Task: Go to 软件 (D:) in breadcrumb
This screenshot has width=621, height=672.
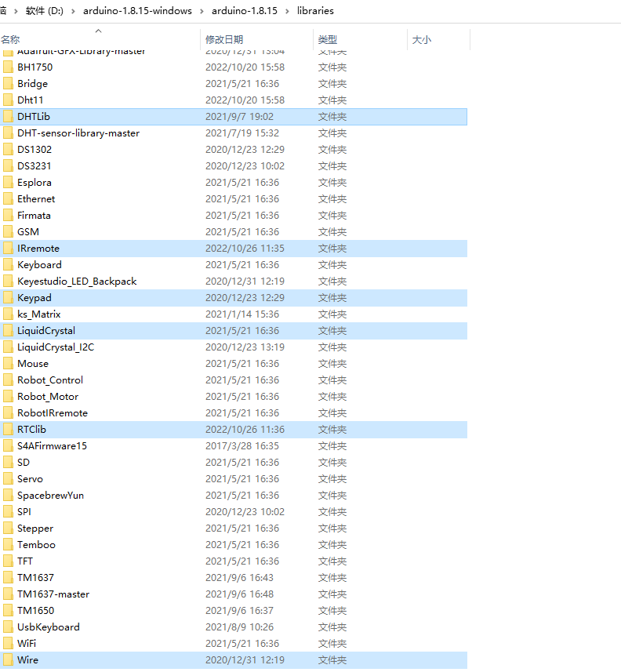Action: coord(45,11)
